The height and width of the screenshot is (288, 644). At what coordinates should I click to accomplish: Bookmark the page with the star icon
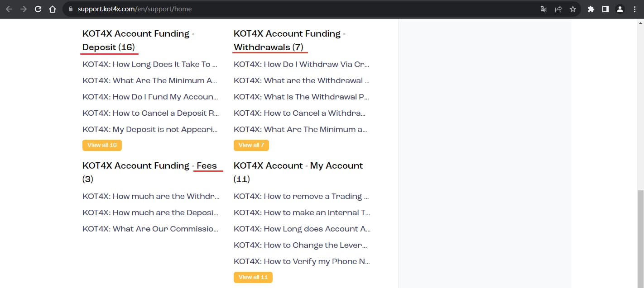click(573, 9)
